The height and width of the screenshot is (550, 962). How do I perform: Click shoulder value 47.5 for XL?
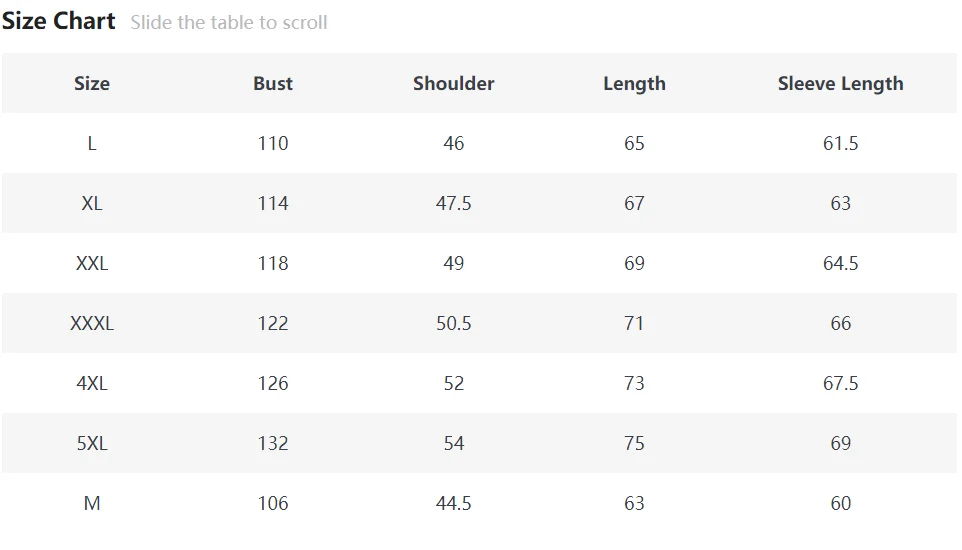(x=454, y=203)
